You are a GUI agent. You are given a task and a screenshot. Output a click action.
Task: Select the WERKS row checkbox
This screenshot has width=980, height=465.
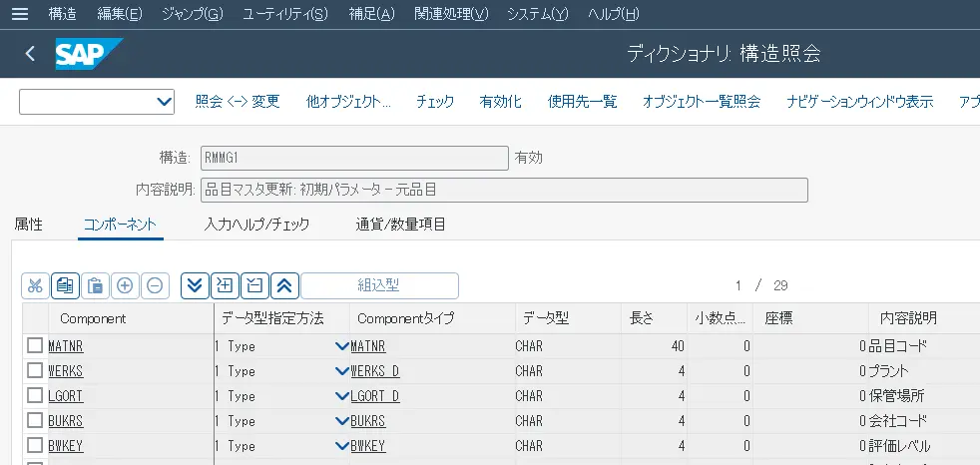click(x=35, y=371)
